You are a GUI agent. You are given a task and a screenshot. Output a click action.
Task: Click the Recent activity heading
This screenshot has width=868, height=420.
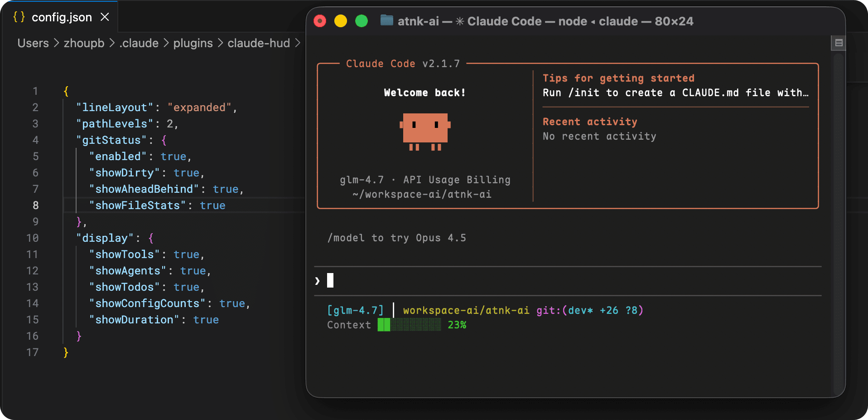tap(590, 122)
